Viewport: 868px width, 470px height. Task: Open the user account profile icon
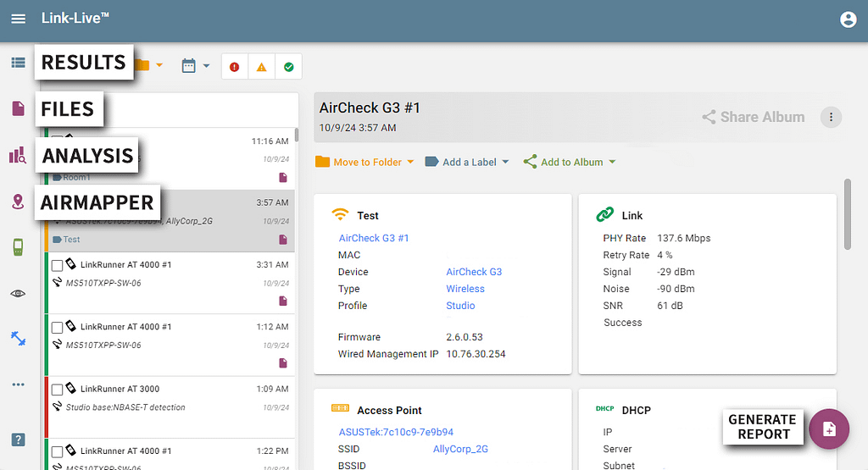848,19
